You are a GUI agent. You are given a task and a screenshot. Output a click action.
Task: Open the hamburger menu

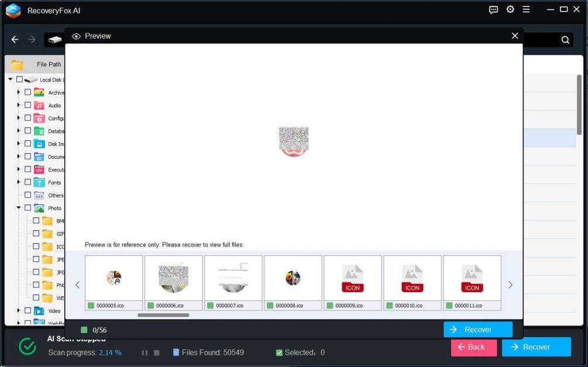pyautogui.click(x=526, y=9)
